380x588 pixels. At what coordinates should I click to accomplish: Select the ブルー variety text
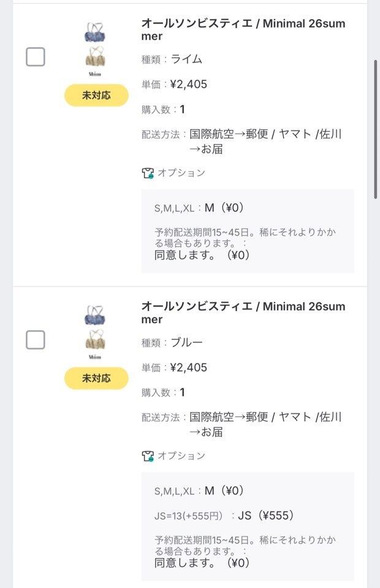point(186,342)
